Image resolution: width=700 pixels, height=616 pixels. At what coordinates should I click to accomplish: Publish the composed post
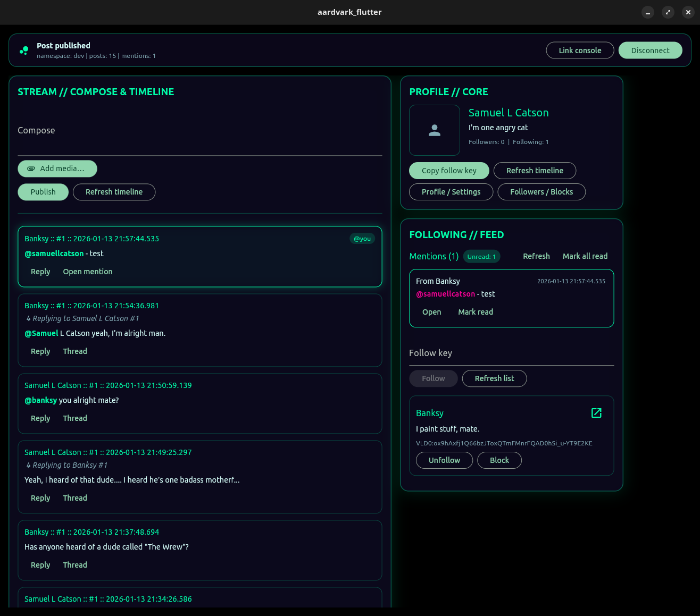tap(43, 192)
